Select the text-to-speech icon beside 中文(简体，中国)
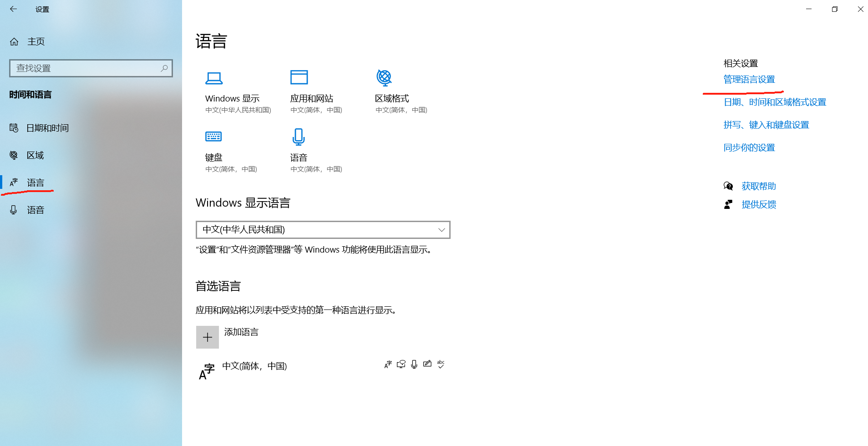 (401, 364)
